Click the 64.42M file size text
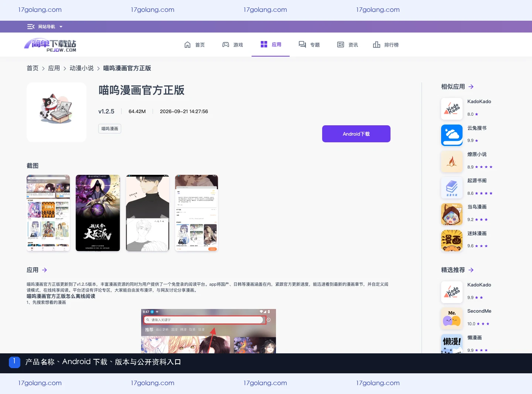This screenshot has width=532, height=394. tap(137, 111)
